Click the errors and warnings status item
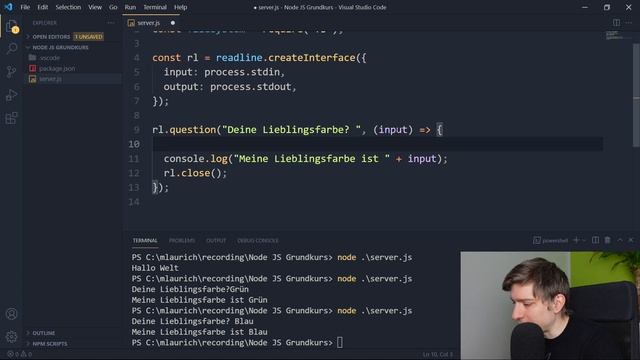640x360 pixels. coord(19,354)
